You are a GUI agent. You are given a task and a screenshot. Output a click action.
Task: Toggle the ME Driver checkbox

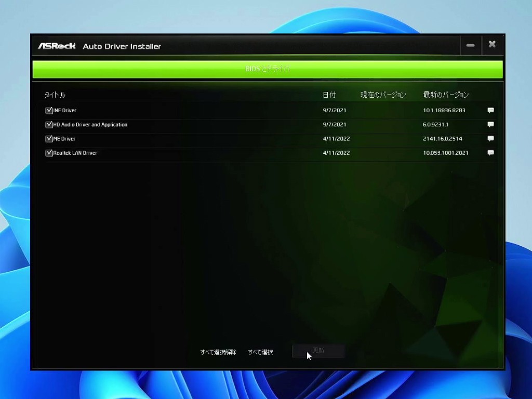tap(49, 138)
